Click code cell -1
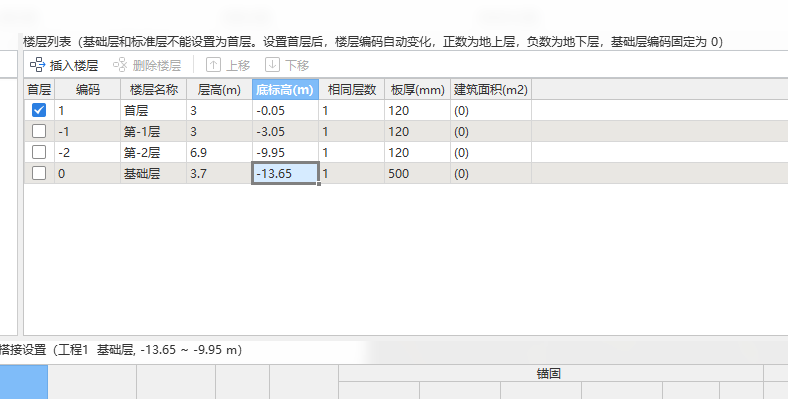The image size is (788, 399). 87,132
